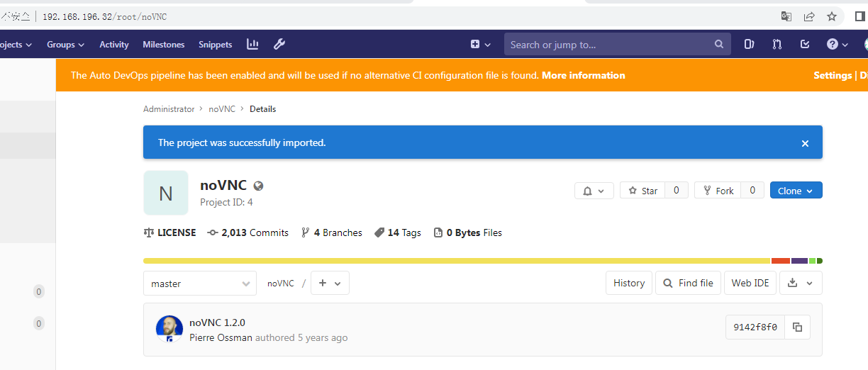
Task: View 2,013 Commits
Action: point(247,232)
